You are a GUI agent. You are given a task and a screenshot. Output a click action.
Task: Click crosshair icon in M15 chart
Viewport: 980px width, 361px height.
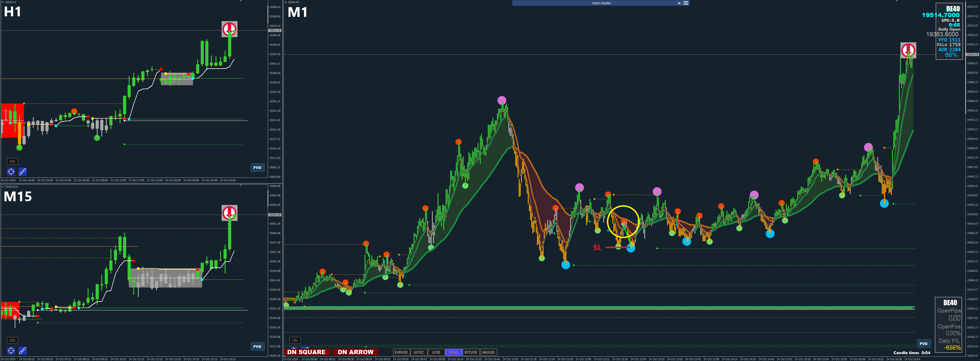pos(11,351)
